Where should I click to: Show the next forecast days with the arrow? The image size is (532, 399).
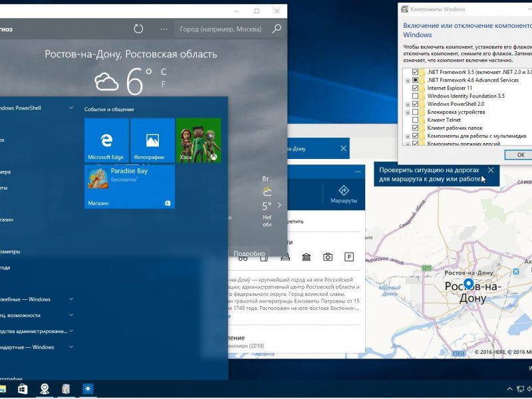pyautogui.click(x=279, y=205)
